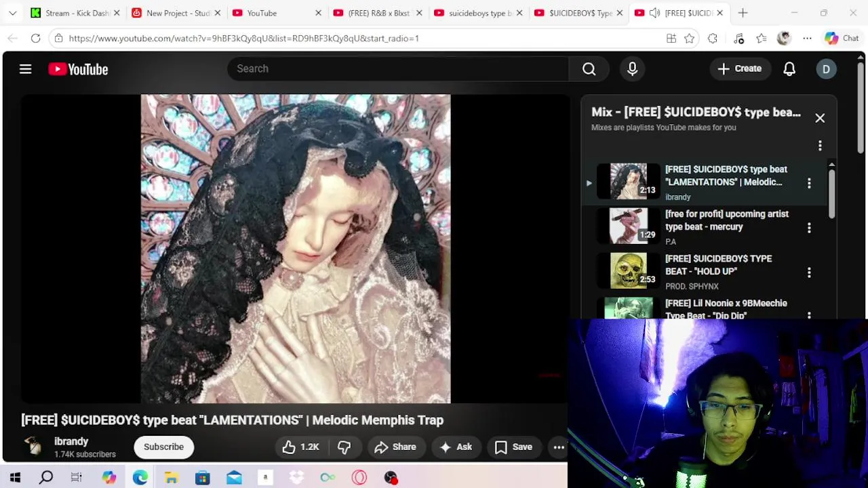The image size is (868, 488).
Task: Open options for HOLD UP beat item
Action: [x=809, y=272]
